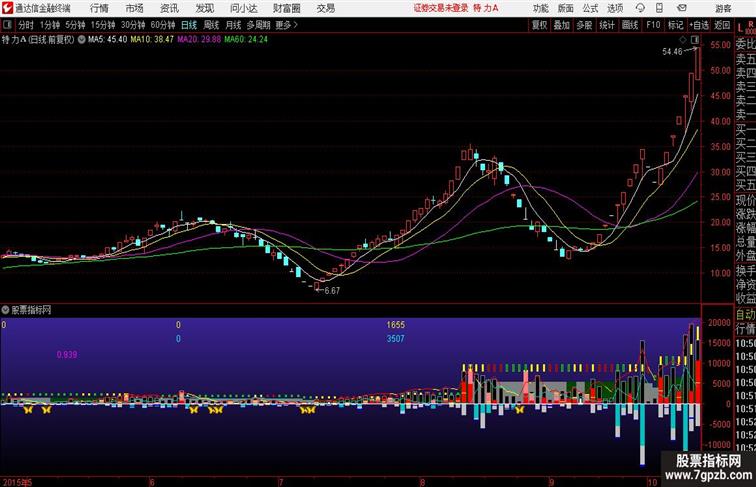The height and width of the screenshot is (487, 756).
Task: Select the 多周期 tab
Action: coord(258,25)
